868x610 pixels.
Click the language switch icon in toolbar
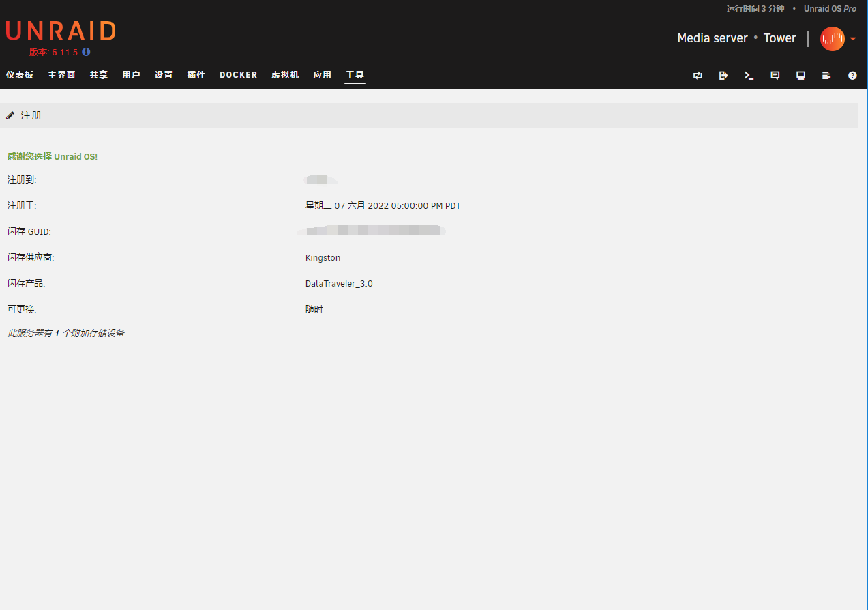[x=698, y=76]
